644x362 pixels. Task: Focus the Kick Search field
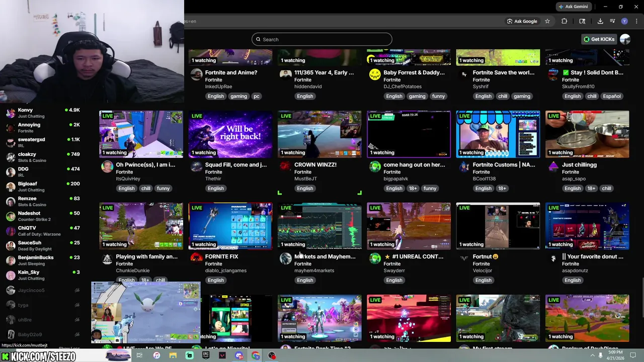[x=322, y=39]
